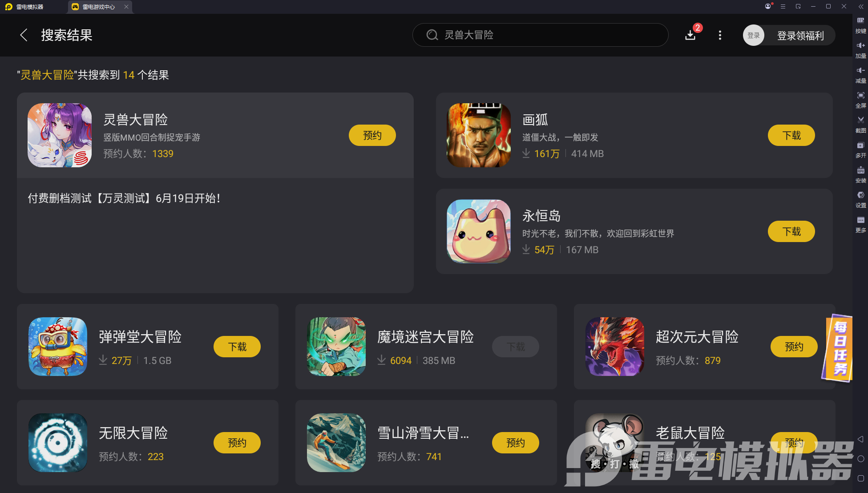Go back using the left arrow
The height and width of the screenshot is (493, 868).
(24, 35)
